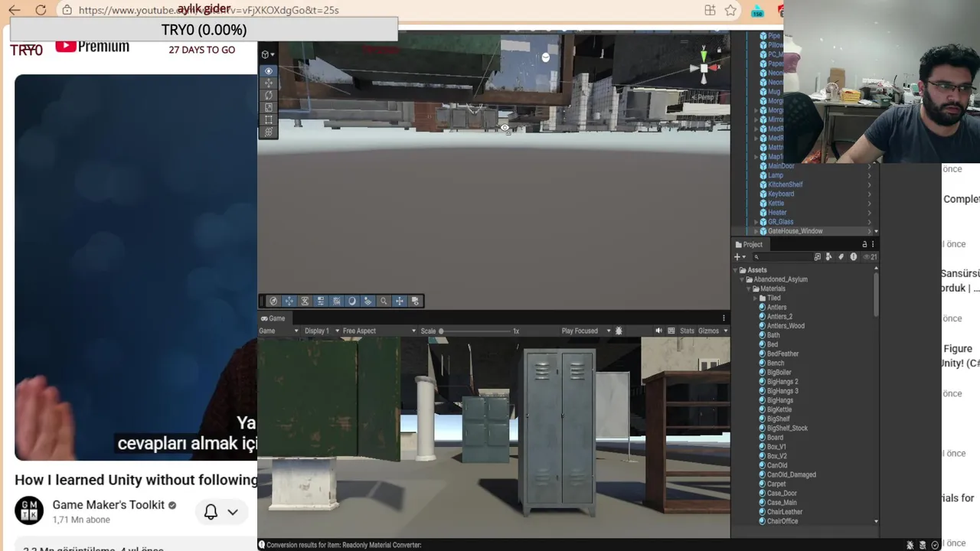Viewport: 980px width, 551px height.
Task: Open the Free Aspect resolution dropdown
Action: coord(379,331)
